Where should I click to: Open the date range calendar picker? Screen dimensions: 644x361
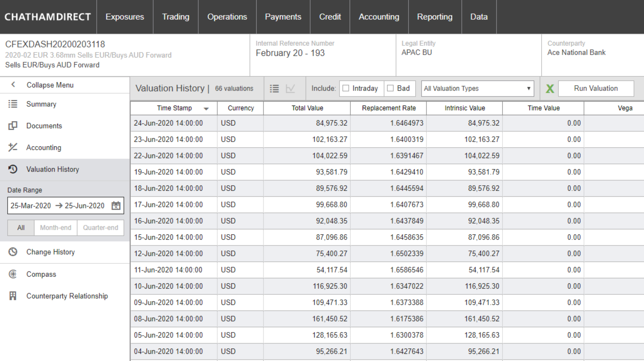[116, 205]
